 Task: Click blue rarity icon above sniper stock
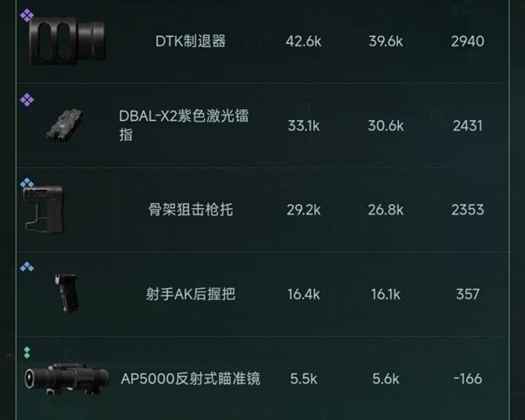(x=27, y=183)
